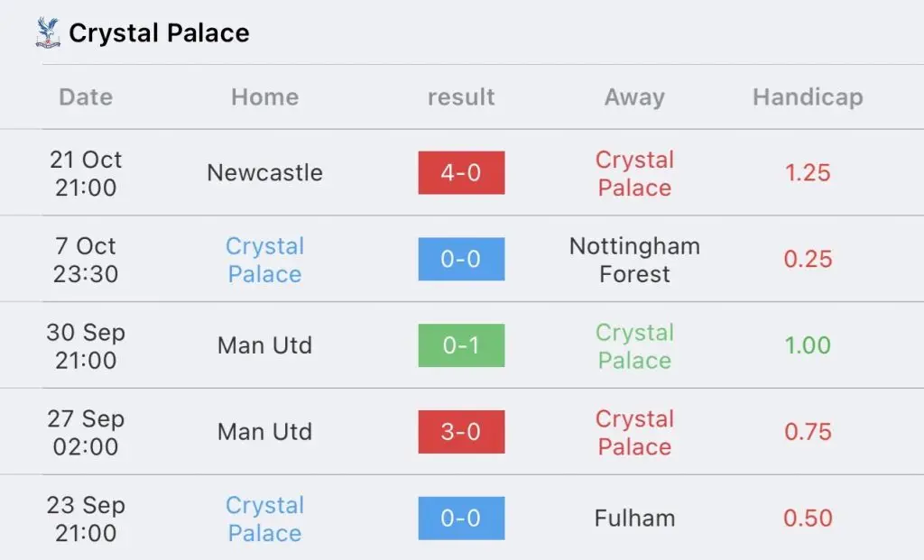Select Man Utd in 27 Sep match
This screenshot has height=560, width=924.
click(265, 432)
